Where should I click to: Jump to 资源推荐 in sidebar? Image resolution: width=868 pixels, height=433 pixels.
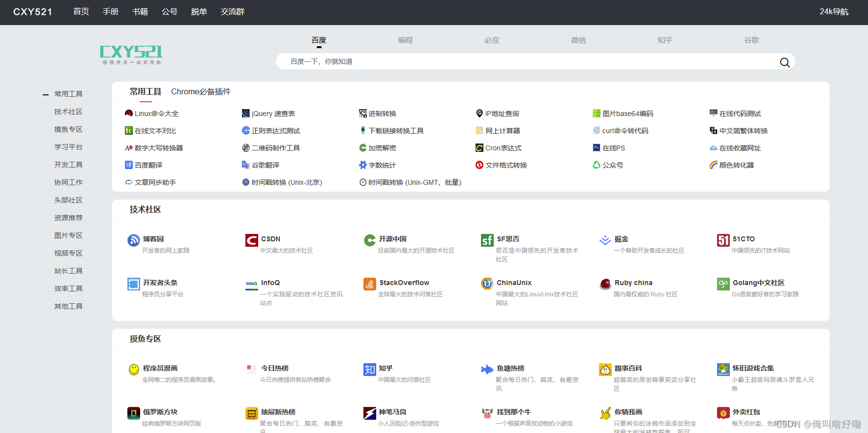[68, 218]
